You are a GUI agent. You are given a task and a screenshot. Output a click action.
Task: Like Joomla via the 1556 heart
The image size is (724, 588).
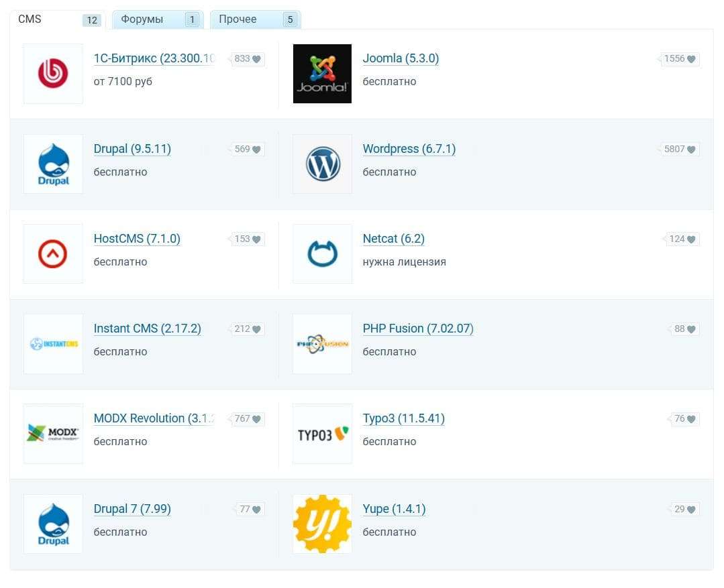click(x=690, y=59)
